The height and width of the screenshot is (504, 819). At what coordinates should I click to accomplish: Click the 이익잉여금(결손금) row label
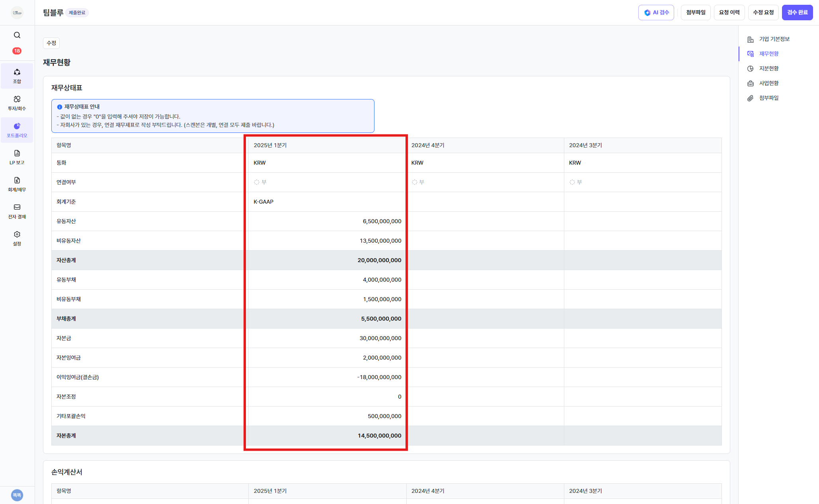tap(78, 377)
